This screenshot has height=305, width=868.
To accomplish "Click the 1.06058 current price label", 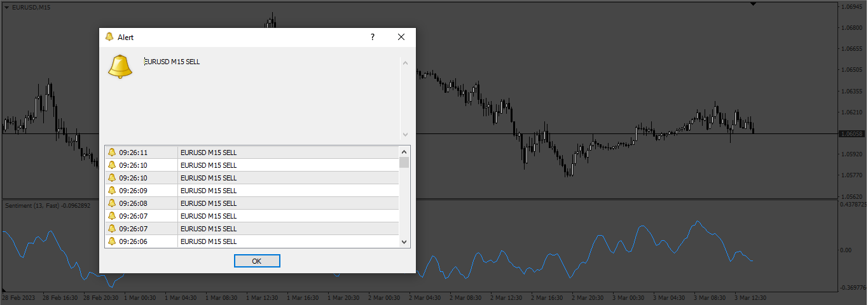I will pos(851,134).
